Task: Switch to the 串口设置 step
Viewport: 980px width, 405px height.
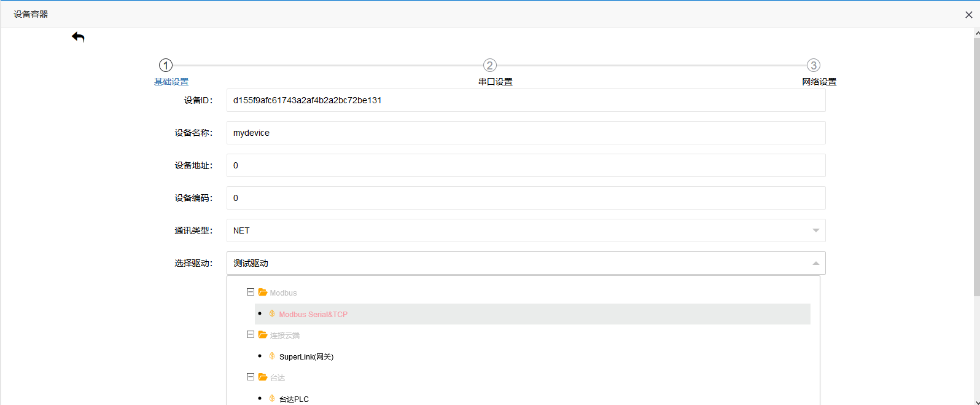Action: tap(495, 82)
